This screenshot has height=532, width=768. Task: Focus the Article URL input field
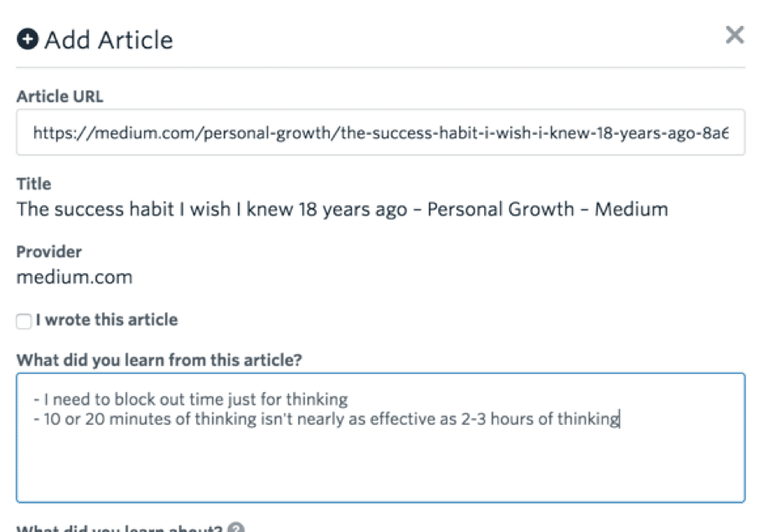(380, 132)
